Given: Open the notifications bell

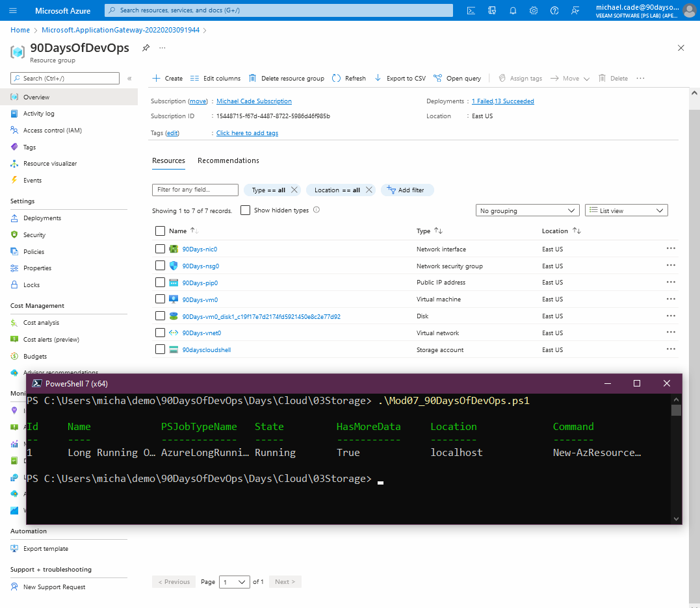Looking at the screenshot, I should point(513,10).
